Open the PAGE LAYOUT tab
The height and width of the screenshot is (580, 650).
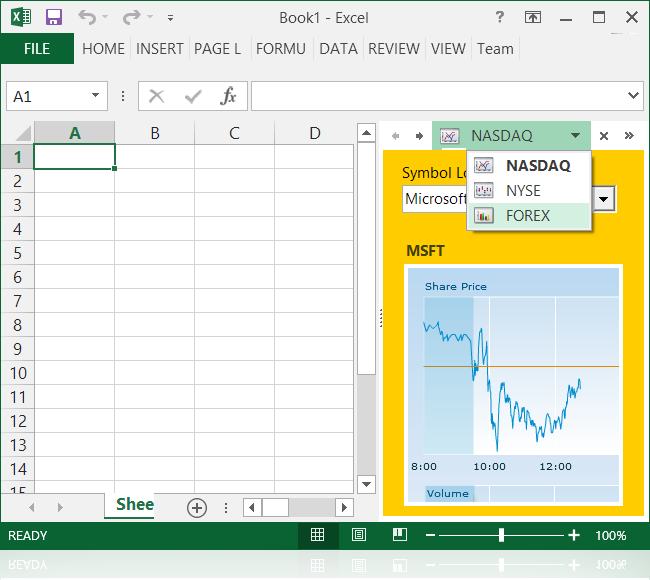218,49
